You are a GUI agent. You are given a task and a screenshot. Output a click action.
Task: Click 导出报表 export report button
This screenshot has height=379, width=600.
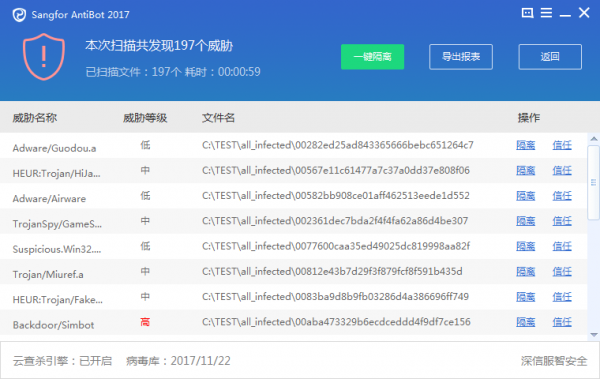[461, 57]
